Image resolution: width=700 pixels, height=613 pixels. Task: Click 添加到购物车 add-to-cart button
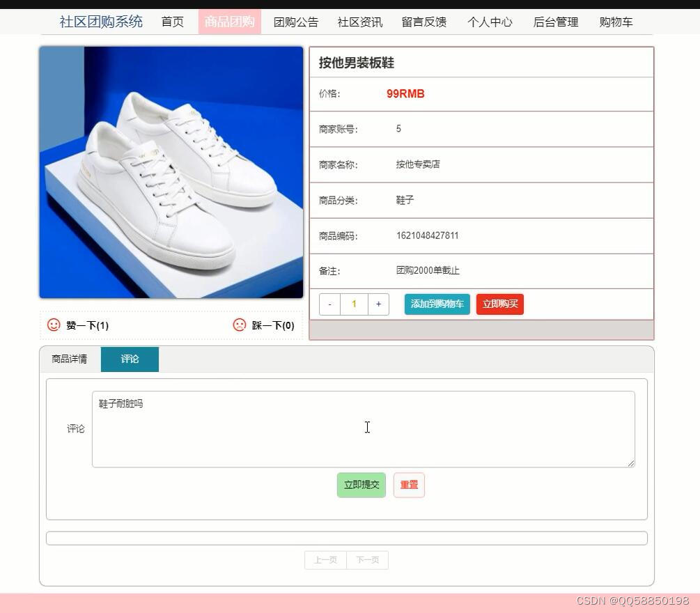click(437, 304)
